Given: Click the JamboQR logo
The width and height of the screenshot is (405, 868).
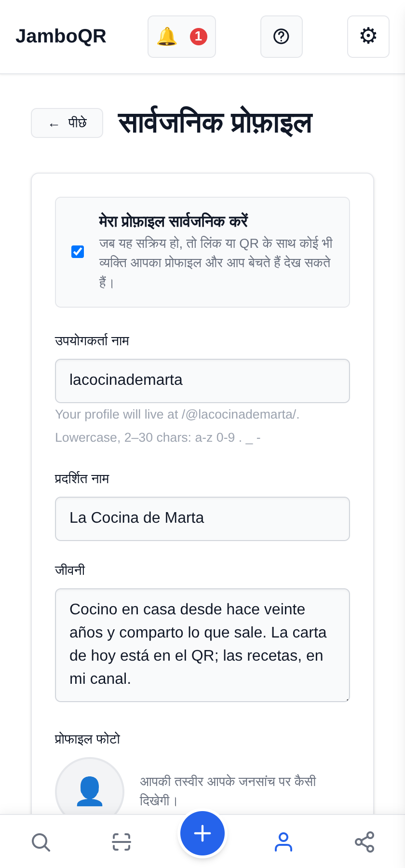Looking at the screenshot, I should pos(61,36).
